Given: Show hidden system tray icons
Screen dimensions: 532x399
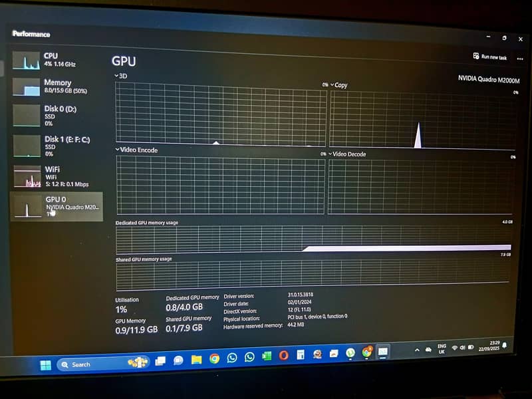Looking at the screenshot, I should (x=417, y=350).
